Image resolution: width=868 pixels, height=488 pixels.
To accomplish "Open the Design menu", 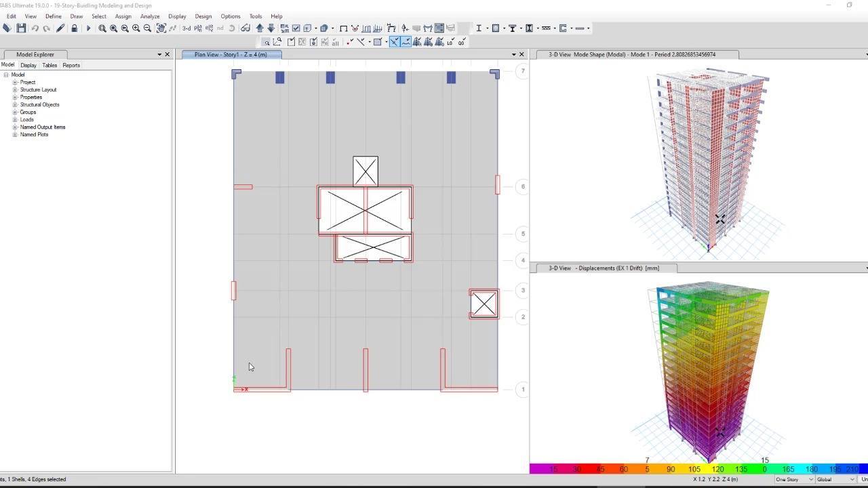I will (203, 16).
